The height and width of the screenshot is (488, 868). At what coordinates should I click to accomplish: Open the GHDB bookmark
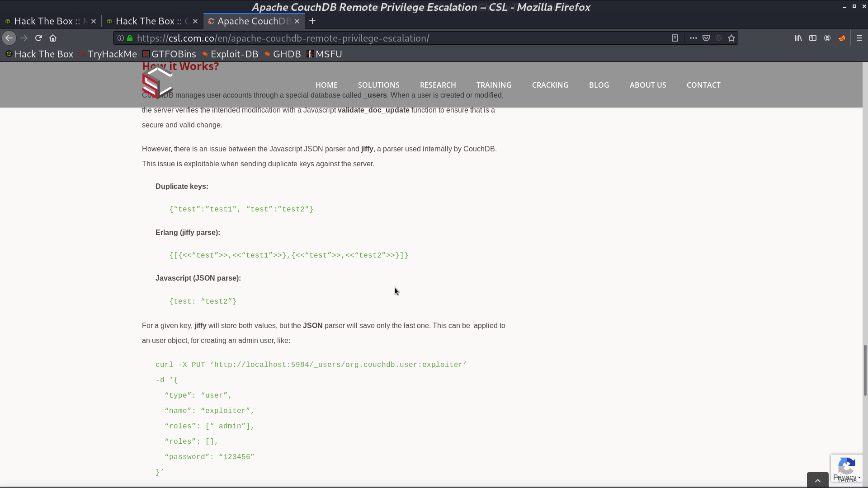(x=283, y=54)
